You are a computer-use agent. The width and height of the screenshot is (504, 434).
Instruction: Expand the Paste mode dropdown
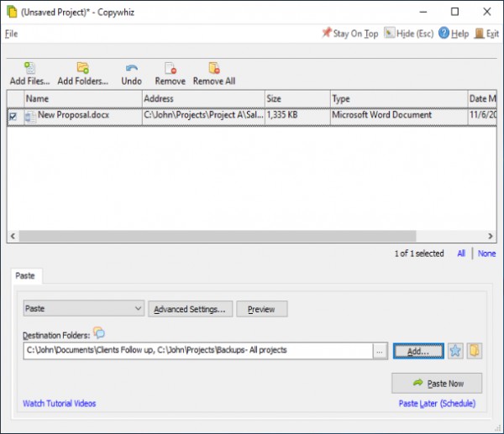pyautogui.click(x=83, y=308)
